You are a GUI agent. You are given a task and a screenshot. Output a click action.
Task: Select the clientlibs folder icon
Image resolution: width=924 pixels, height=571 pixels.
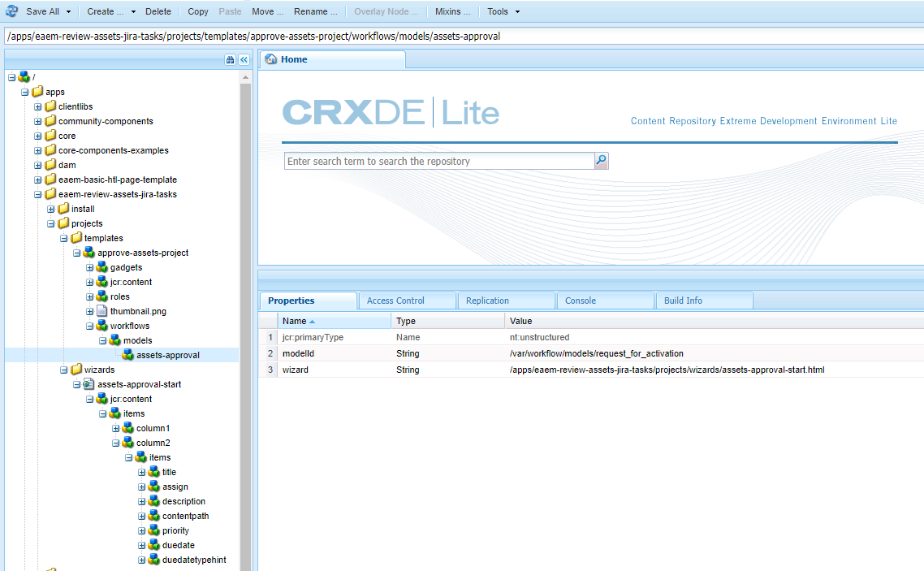click(x=50, y=106)
